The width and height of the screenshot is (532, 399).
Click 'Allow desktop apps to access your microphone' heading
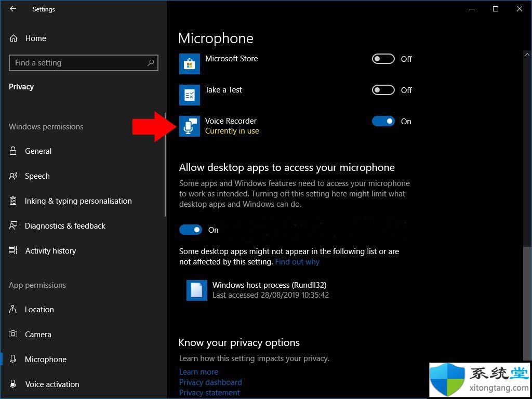pos(287,168)
